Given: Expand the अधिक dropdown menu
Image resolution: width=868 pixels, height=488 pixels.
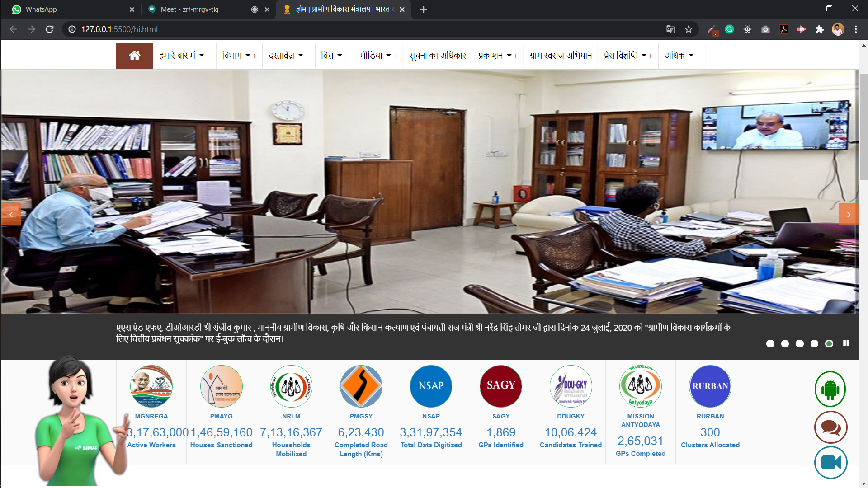Looking at the screenshot, I should 682,56.
